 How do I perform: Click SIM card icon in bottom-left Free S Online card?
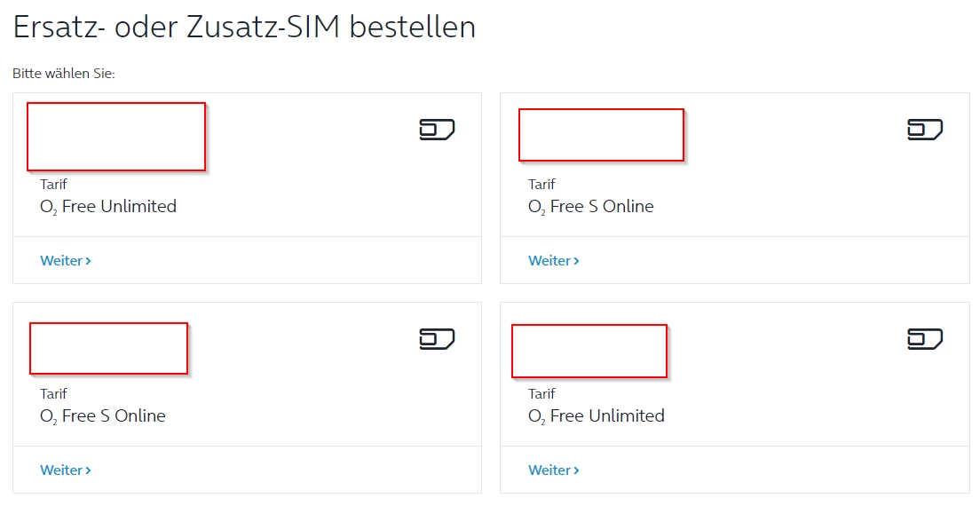pos(437,339)
